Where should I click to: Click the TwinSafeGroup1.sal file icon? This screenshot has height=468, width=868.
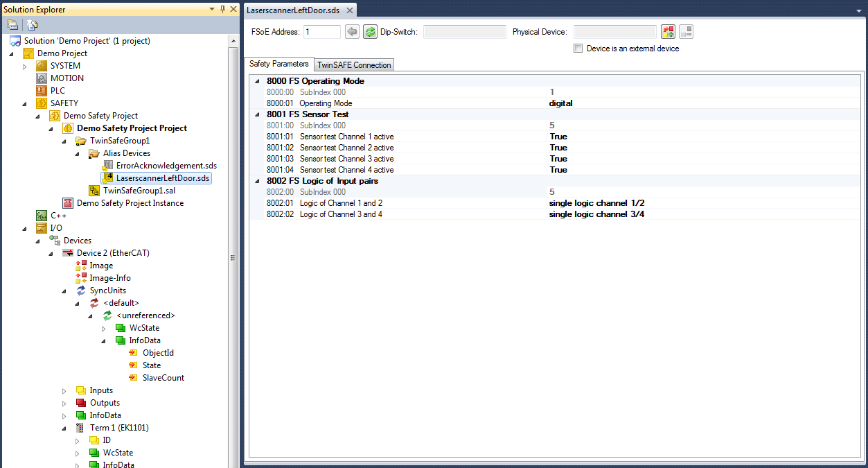tap(94, 191)
